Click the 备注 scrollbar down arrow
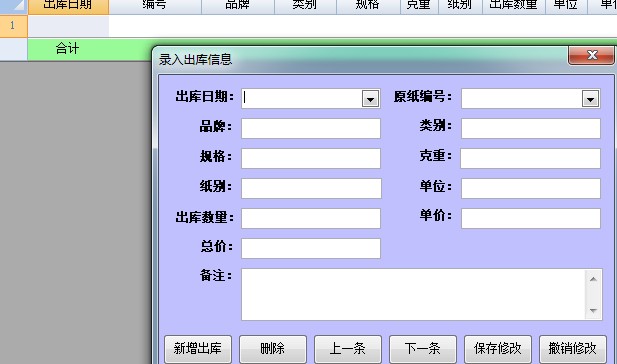 [x=593, y=311]
